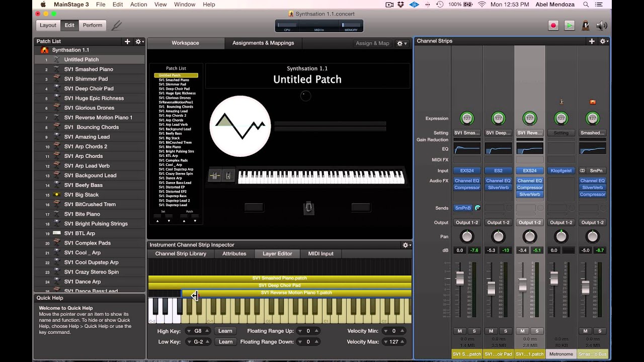Click the Wi-Fi icon in the menu bar

tap(481, 5)
